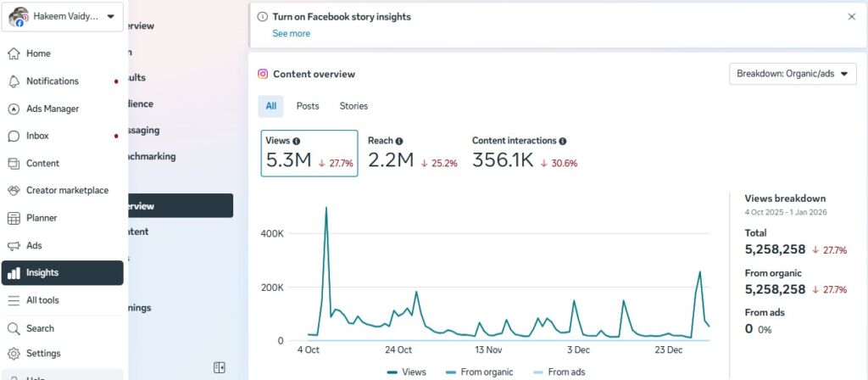
Task: Click the Home icon in sidebar
Action: point(14,53)
